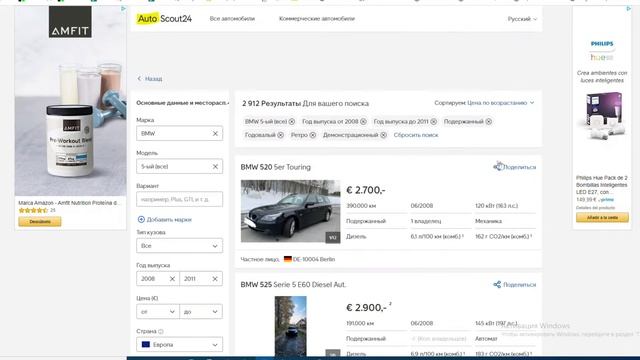Open the black BMW 520 photo
The height and width of the screenshot is (360, 640).
[290, 211]
